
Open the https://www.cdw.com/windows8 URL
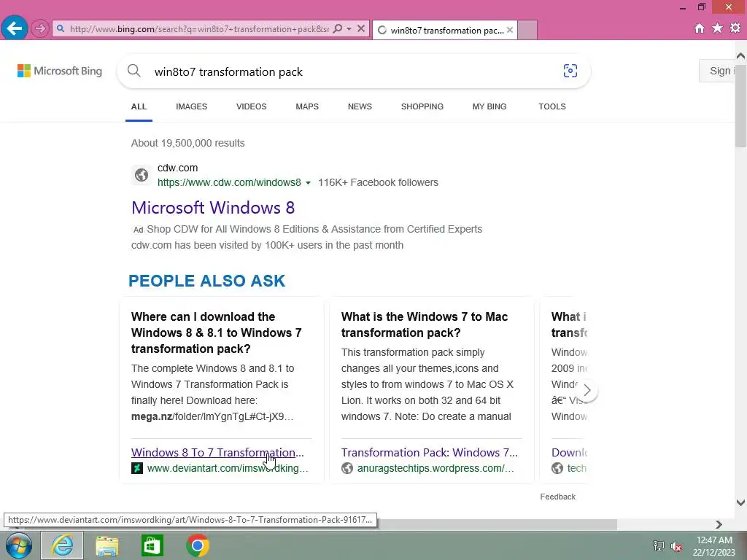pyautogui.click(x=229, y=182)
